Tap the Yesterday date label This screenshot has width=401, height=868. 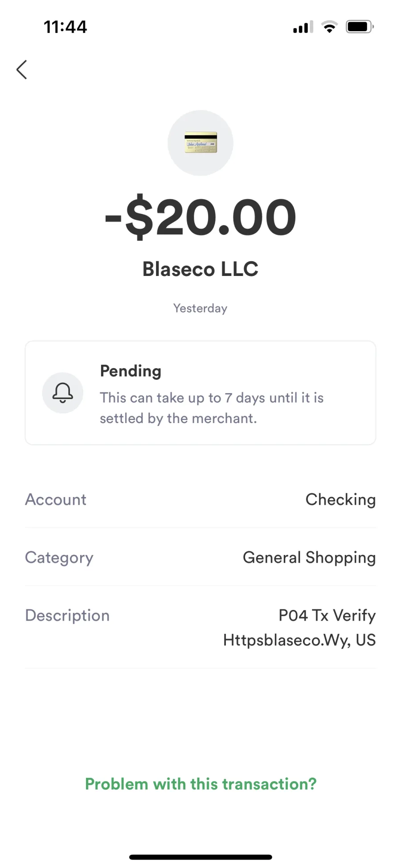(x=200, y=308)
